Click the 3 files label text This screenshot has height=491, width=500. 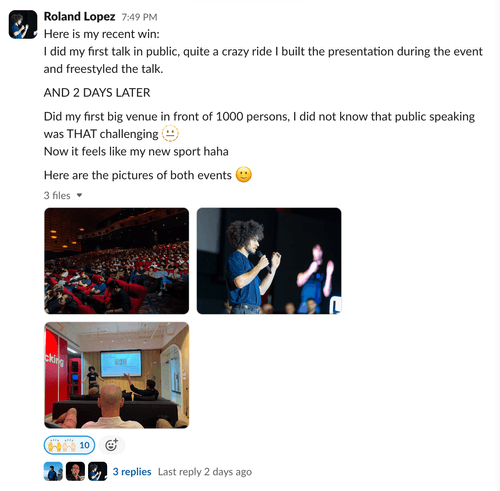[57, 195]
